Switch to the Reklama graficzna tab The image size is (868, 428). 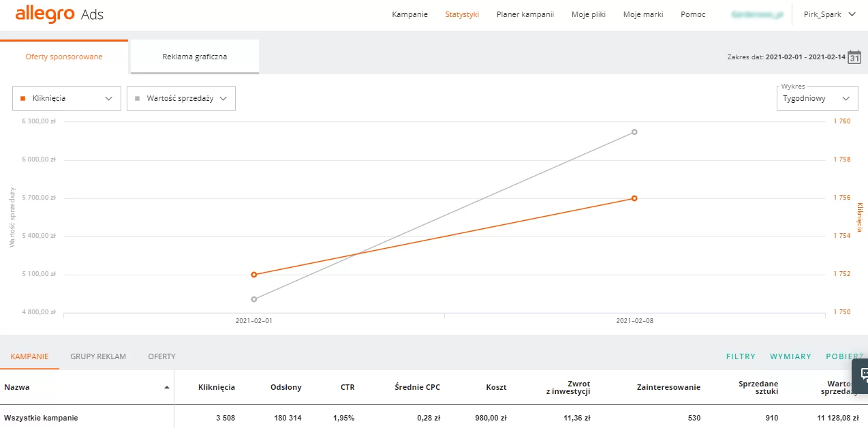click(194, 57)
